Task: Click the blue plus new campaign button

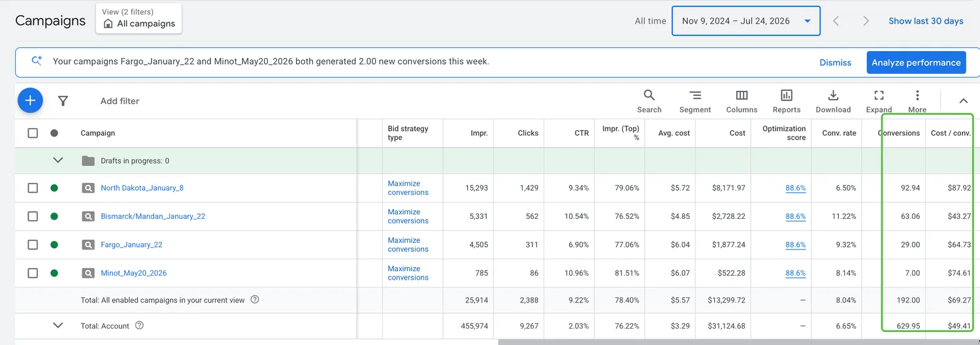Action: (30, 101)
